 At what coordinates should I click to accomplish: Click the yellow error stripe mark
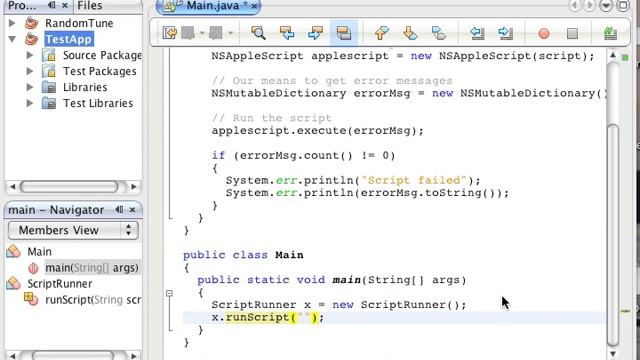[625, 311]
